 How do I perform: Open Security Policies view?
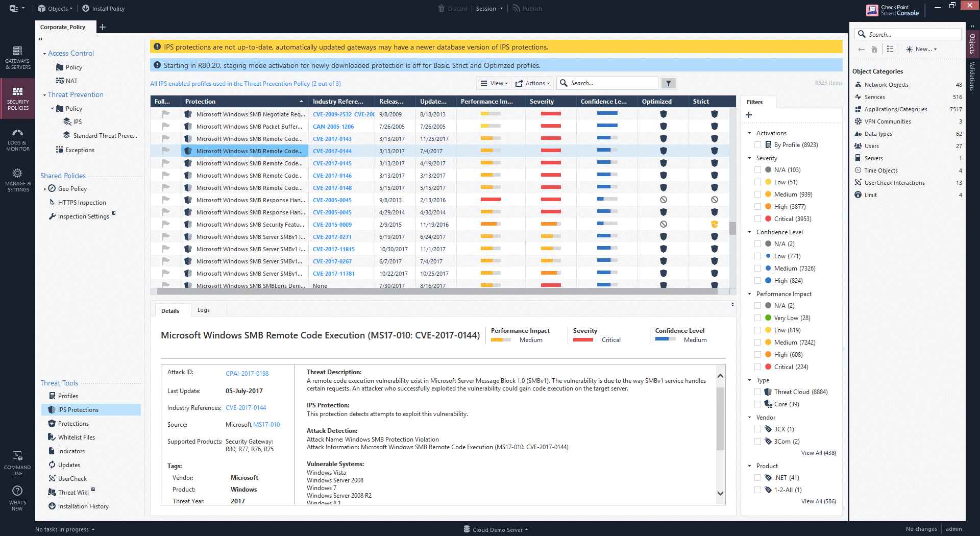pos(17,99)
